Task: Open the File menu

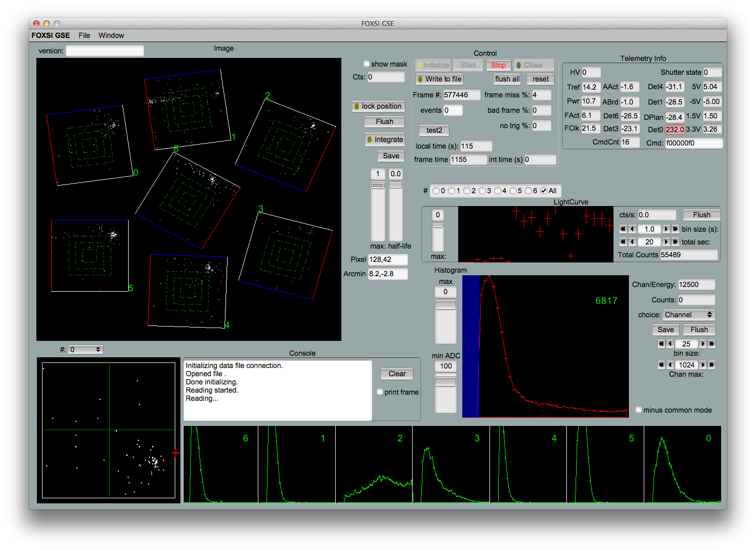Action: [x=84, y=35]
